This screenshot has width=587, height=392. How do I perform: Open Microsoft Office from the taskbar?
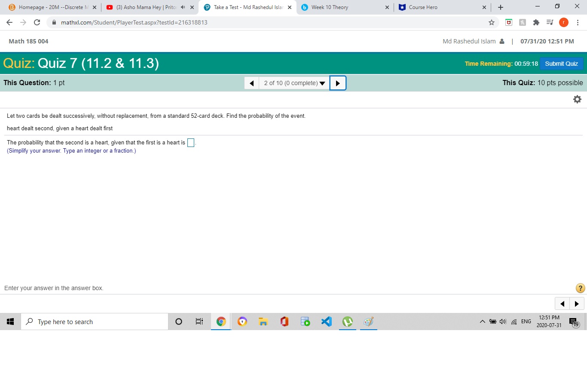(284, 322)
